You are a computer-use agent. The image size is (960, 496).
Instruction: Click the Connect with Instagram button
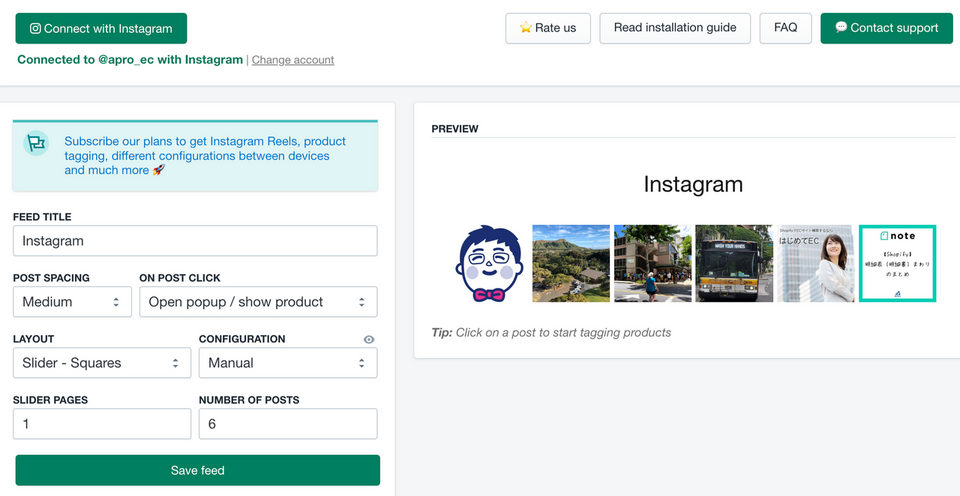(101, 28)
